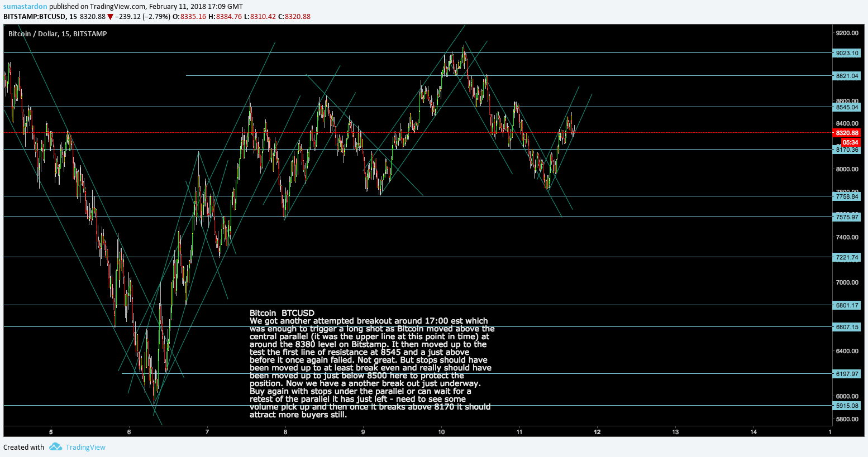Screen dimensions: 868x457
Task: Select the 8821.04 price level label
Action: 847,76
